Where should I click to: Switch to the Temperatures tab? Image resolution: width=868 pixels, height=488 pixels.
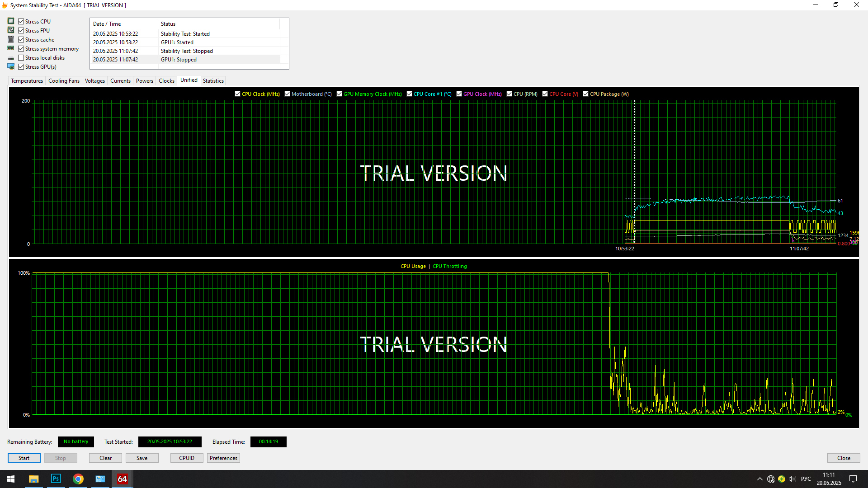coord(27,81)
